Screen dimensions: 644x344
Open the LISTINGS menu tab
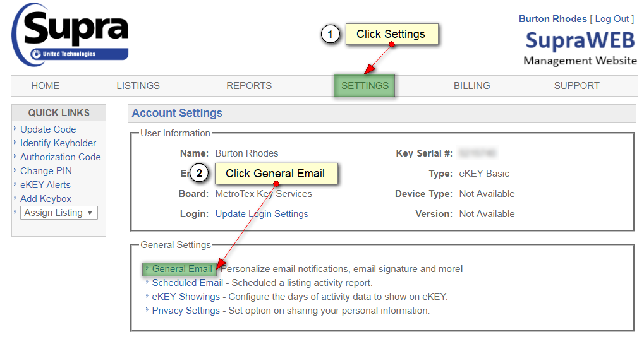tap(138, 86)
